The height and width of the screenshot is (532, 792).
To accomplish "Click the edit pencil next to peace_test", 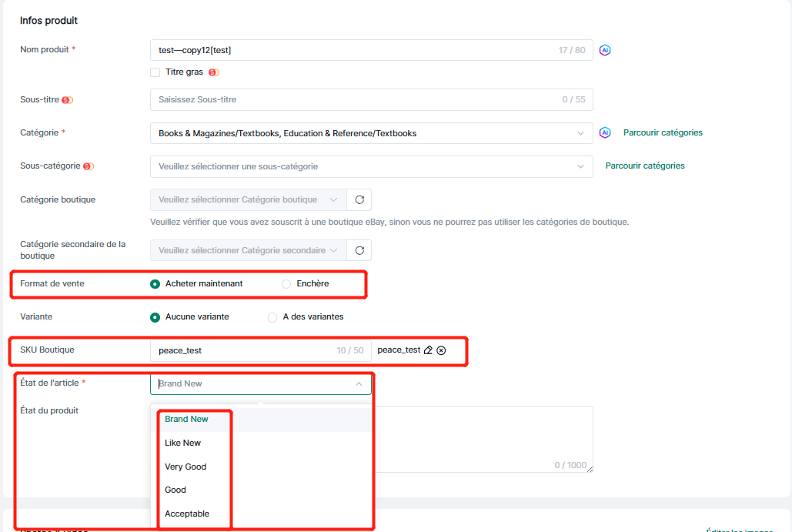I will point(428,350).
